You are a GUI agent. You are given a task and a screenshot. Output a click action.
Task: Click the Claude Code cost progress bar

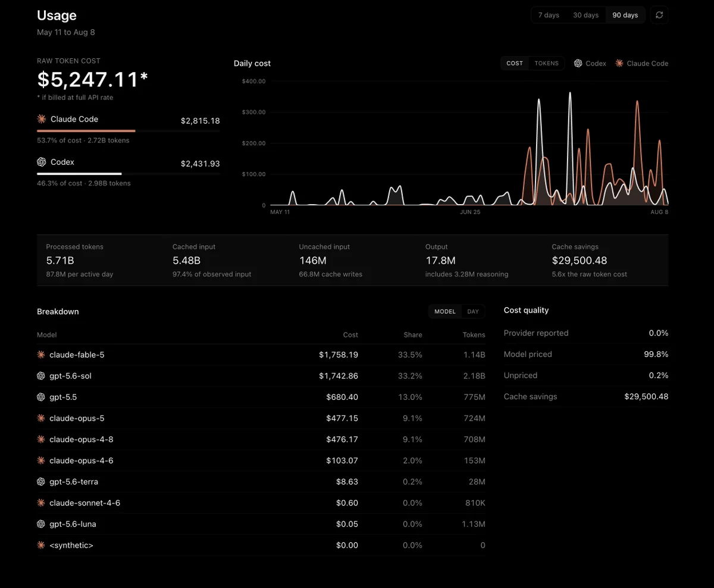(x=128, y=130)
